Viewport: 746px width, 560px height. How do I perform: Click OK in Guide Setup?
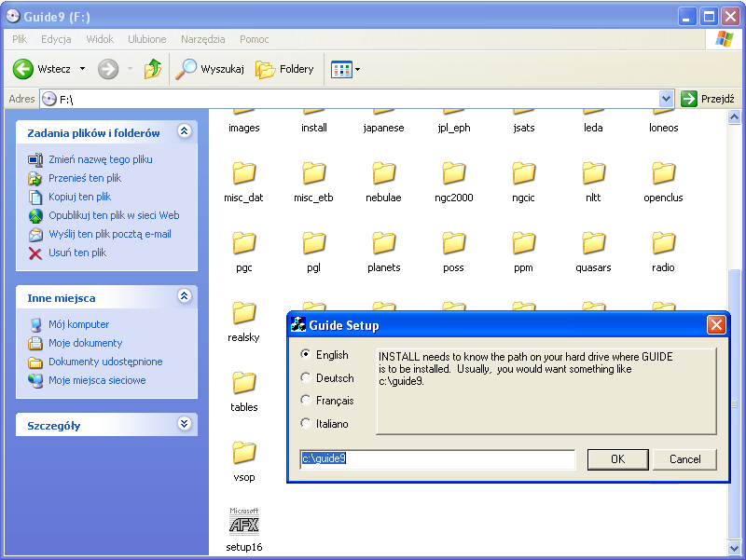coord(617,459)
